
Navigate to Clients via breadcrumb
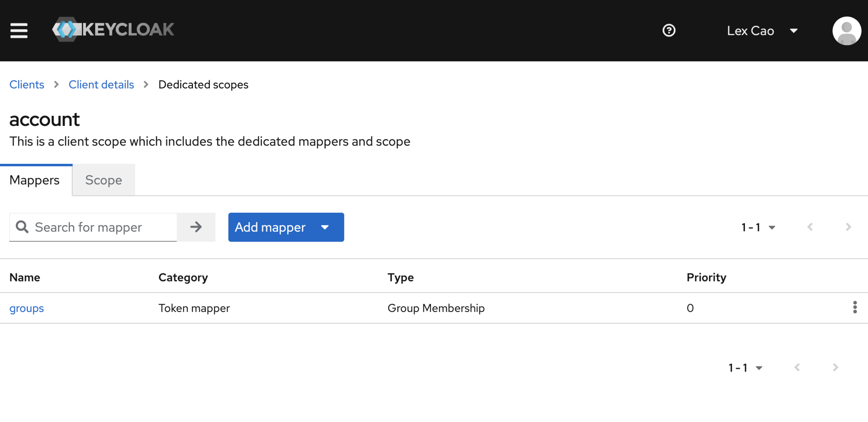(x=27, y=85)
